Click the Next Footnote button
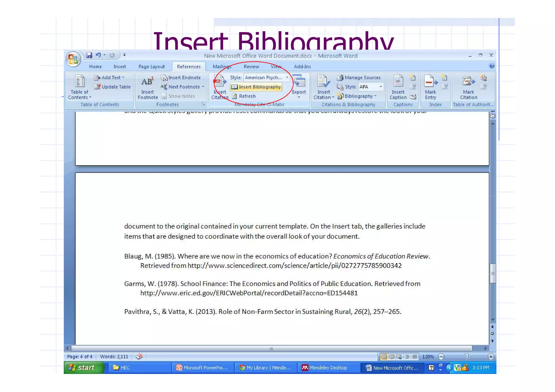 coord(180,87)
